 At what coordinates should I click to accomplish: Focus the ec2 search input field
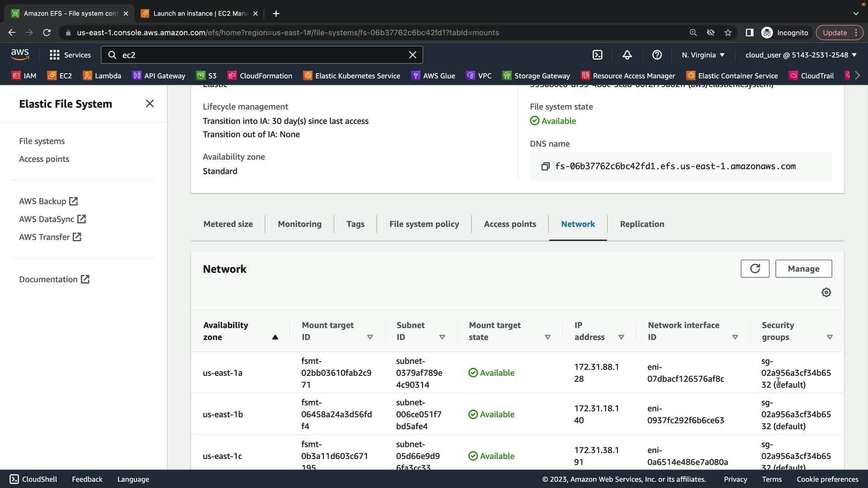[262, 55]
